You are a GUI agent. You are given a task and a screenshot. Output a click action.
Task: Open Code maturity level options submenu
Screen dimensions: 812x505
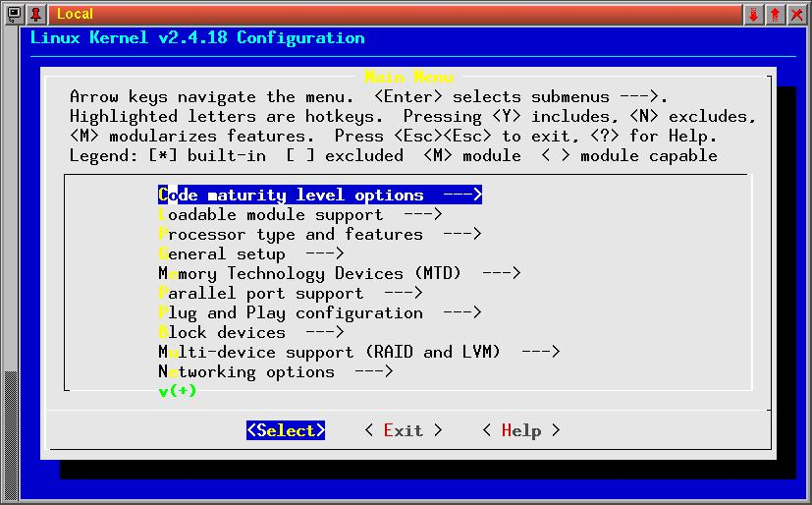coord(320,195)
